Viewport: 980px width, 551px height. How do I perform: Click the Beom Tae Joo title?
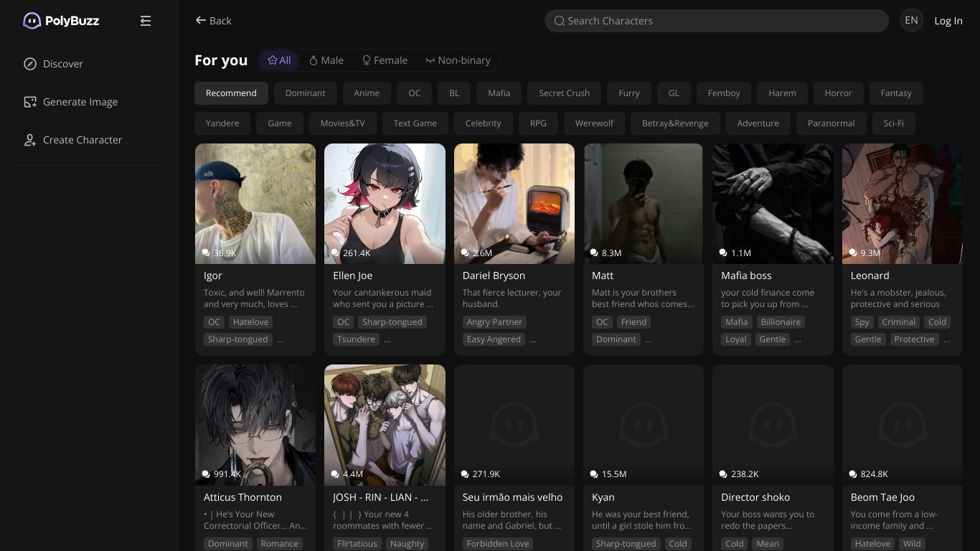(x=882, y=497)
